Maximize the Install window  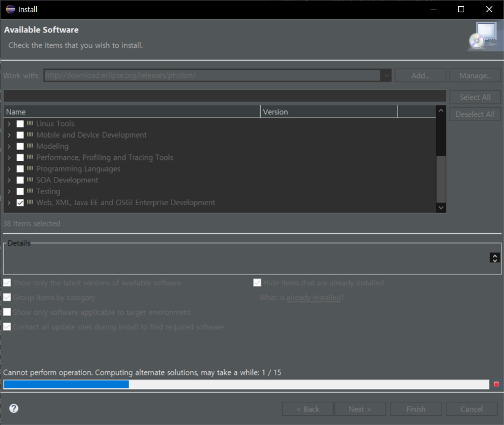coord(461,9)
